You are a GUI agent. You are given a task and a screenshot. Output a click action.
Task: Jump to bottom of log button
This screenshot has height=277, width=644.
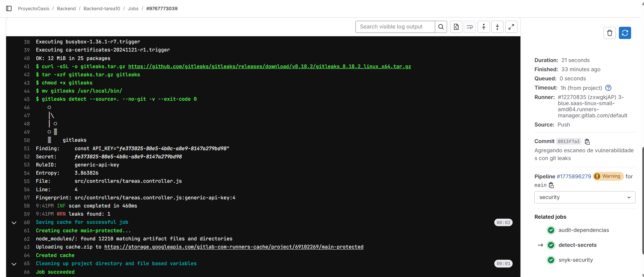(x=497, y=27)
